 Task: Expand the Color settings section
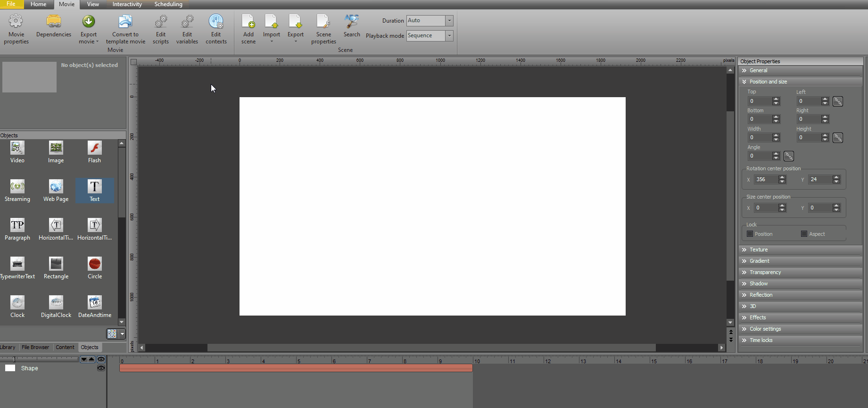click(x=800, y=329)
